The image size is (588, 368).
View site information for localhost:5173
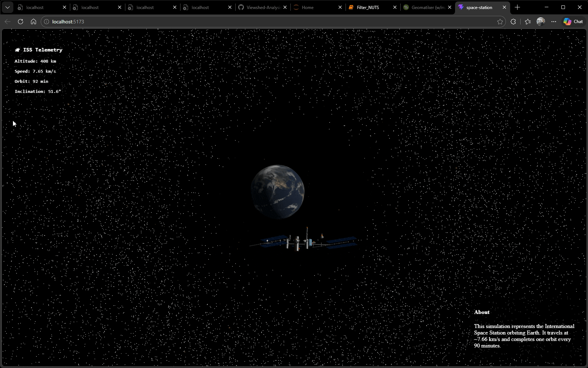(46, 22)
